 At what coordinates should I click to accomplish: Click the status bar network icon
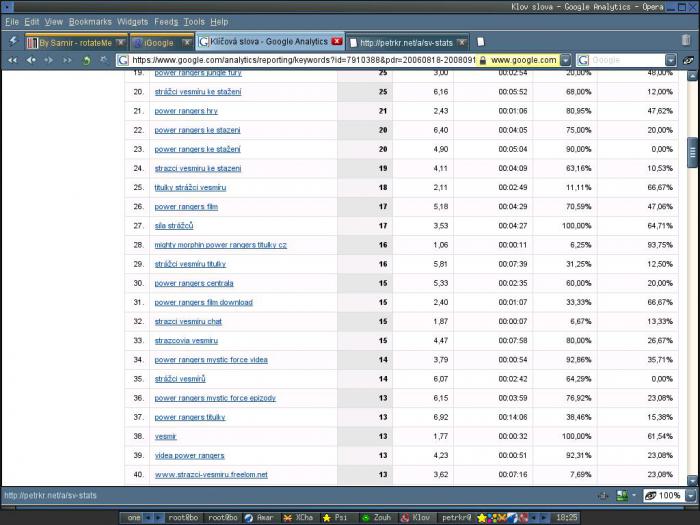(x=603, y=496)
